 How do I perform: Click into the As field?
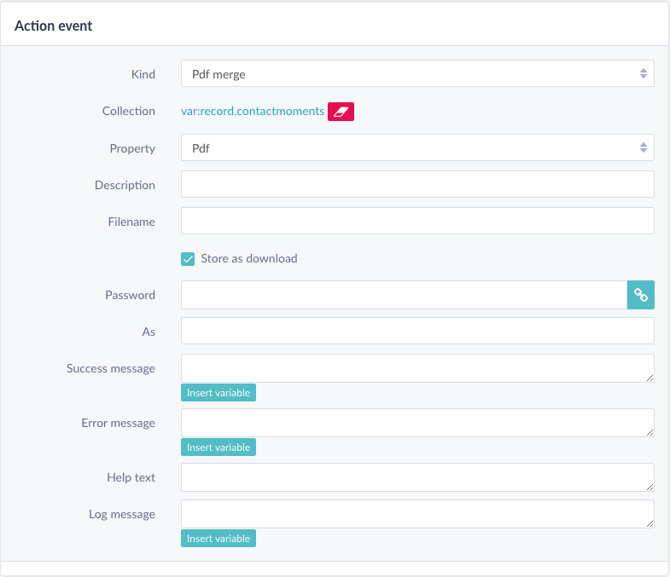[417, 331]
